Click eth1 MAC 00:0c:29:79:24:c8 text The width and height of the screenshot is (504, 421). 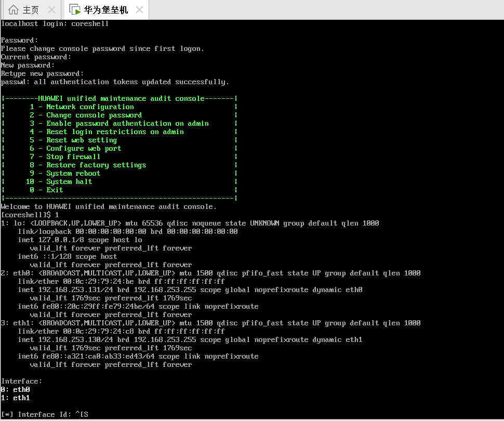coord(98,331)
